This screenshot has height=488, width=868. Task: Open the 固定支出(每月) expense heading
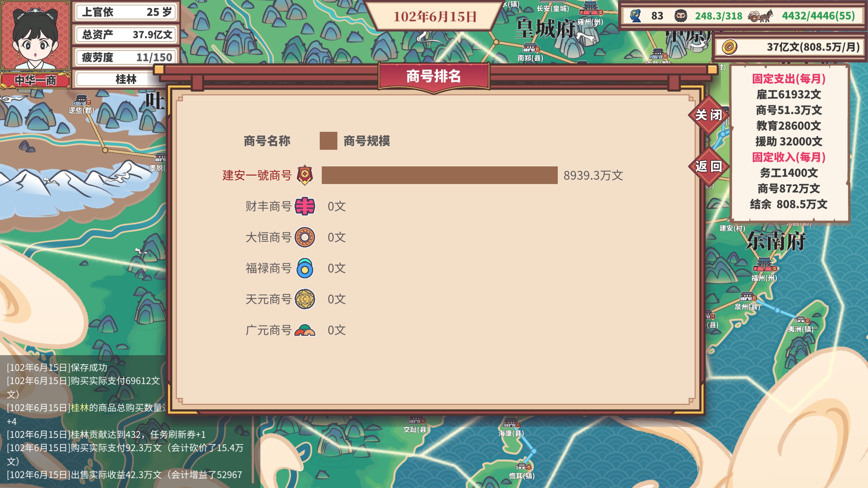click(x=789, y=79)
